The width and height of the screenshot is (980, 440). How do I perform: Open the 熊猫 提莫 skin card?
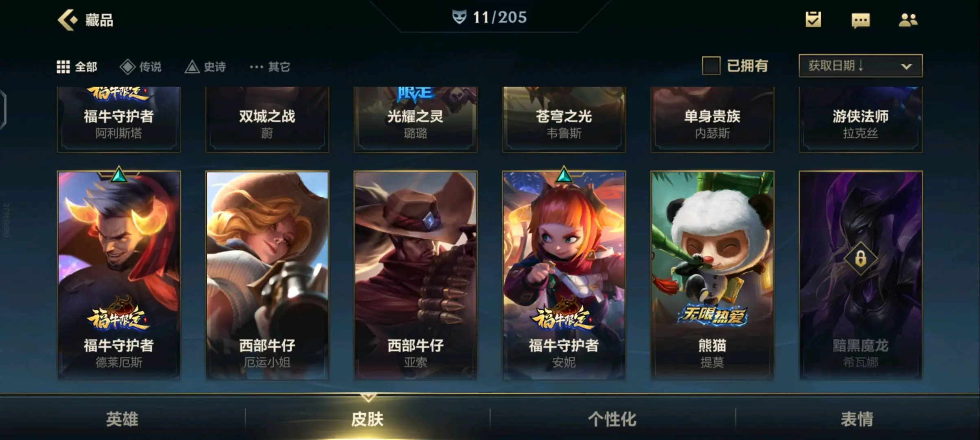(x=712, y=275)
